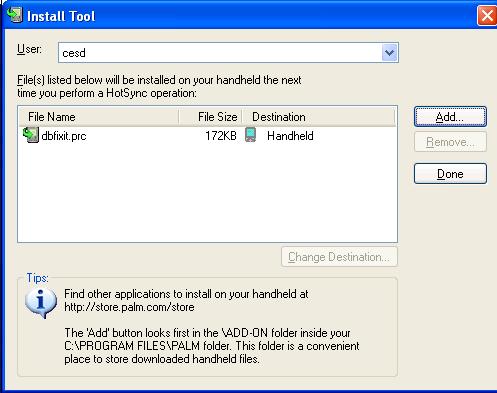Click the http://store.palm.com/store address text

(129, 307)
